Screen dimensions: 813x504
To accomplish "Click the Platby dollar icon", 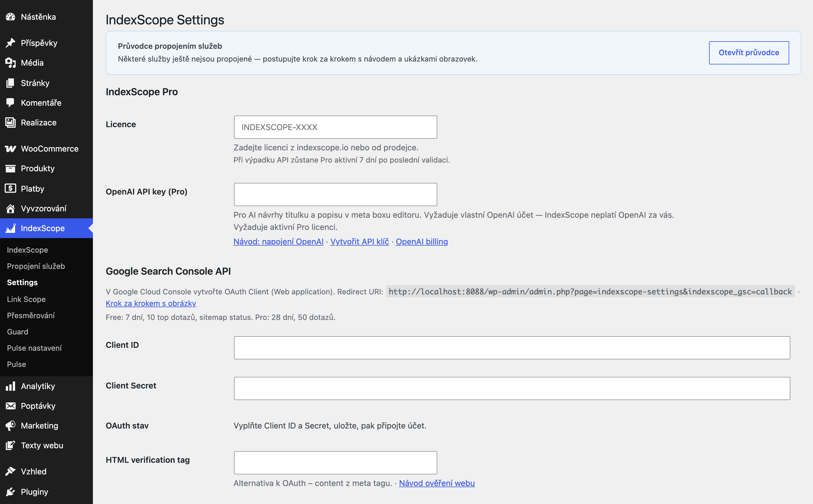I will click(10, 188).
